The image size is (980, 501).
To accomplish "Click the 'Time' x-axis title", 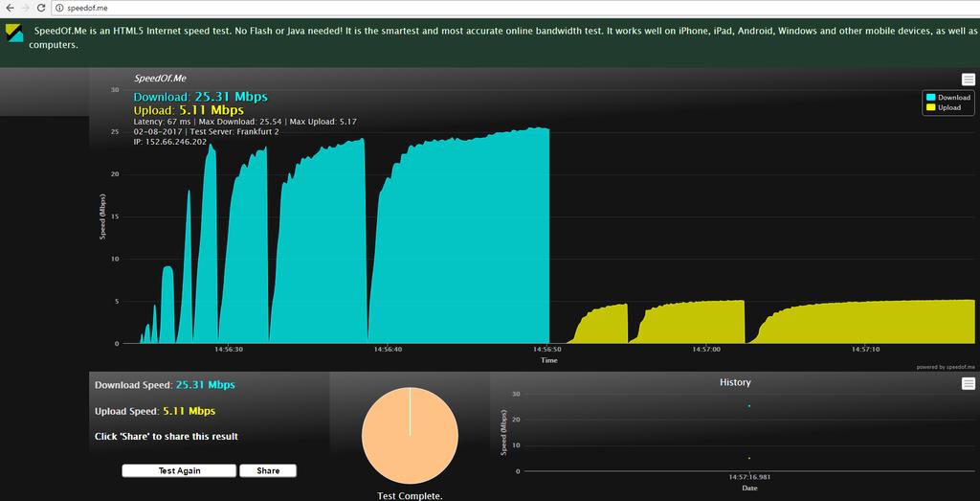I will coord(549,360).
